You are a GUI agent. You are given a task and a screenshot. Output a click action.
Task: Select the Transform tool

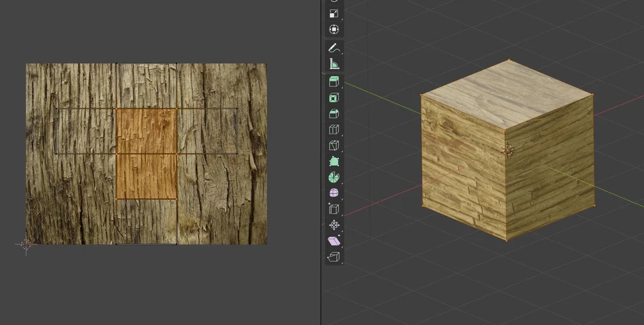[334, 30]
